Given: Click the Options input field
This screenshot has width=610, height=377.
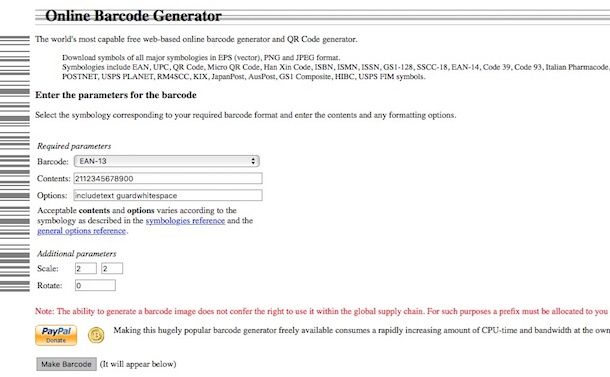Looking at the screenshot, I should pos(168,195).
